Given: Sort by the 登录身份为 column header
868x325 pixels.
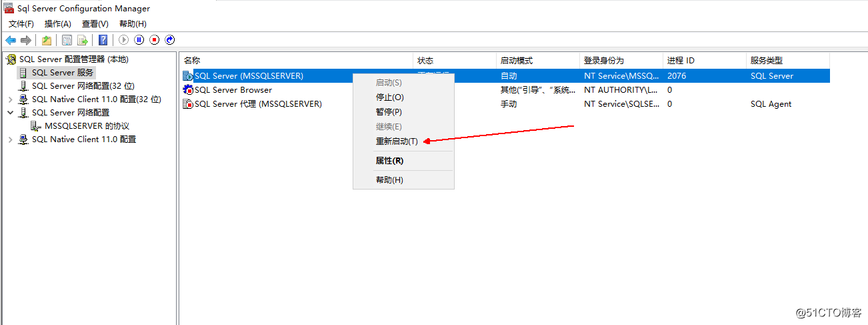Looking at the screenshot, I should 621,61.
